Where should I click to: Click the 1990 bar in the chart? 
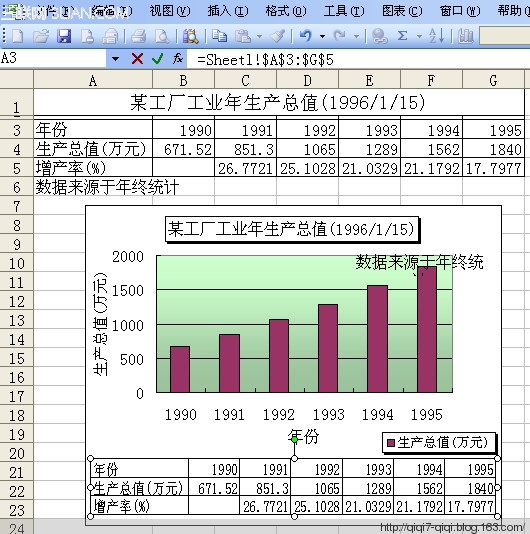pos(180,369)
